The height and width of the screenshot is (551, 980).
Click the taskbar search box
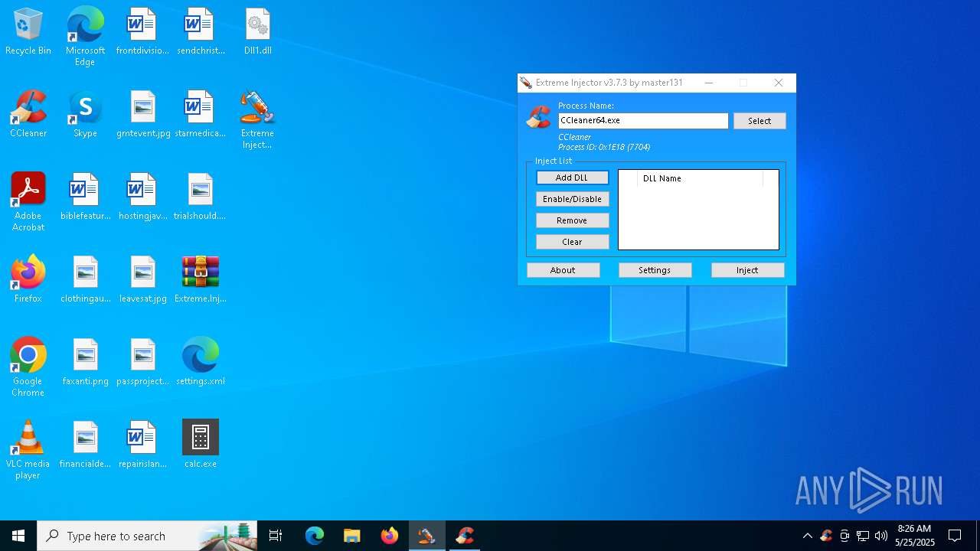(149, 536)
